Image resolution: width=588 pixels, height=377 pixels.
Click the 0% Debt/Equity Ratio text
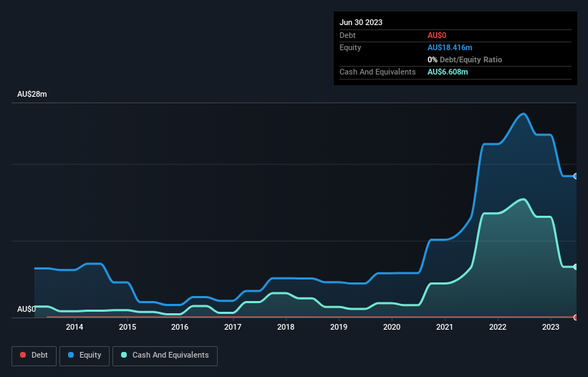pos(465,59)
